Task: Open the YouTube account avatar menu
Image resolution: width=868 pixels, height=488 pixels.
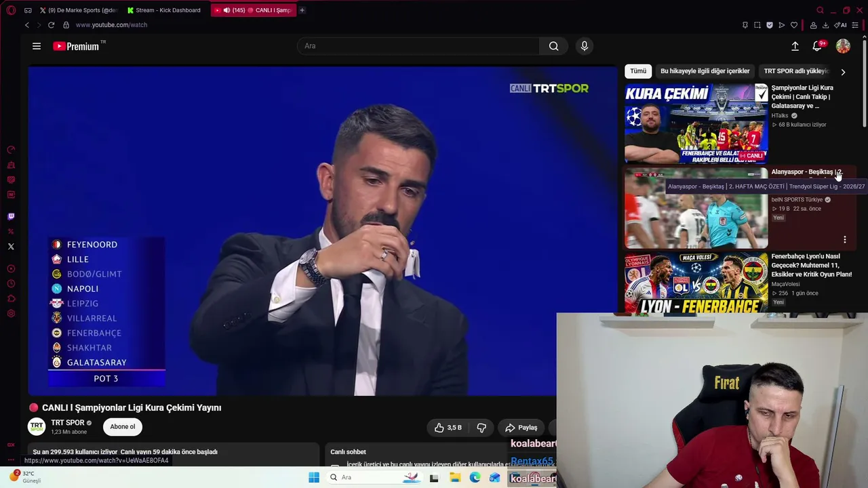Action: tap(843, 46)
